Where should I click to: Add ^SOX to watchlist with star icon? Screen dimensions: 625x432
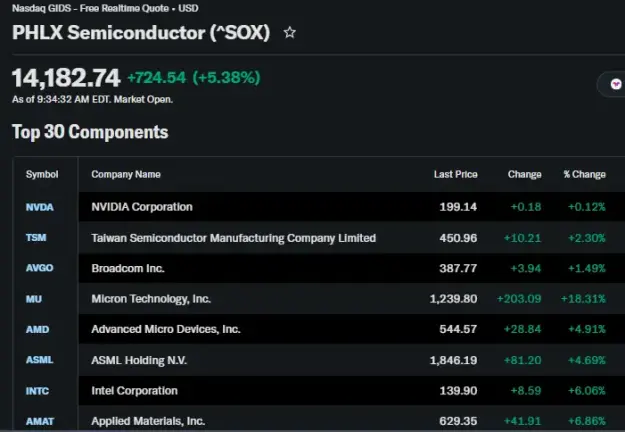click(290, 32)
